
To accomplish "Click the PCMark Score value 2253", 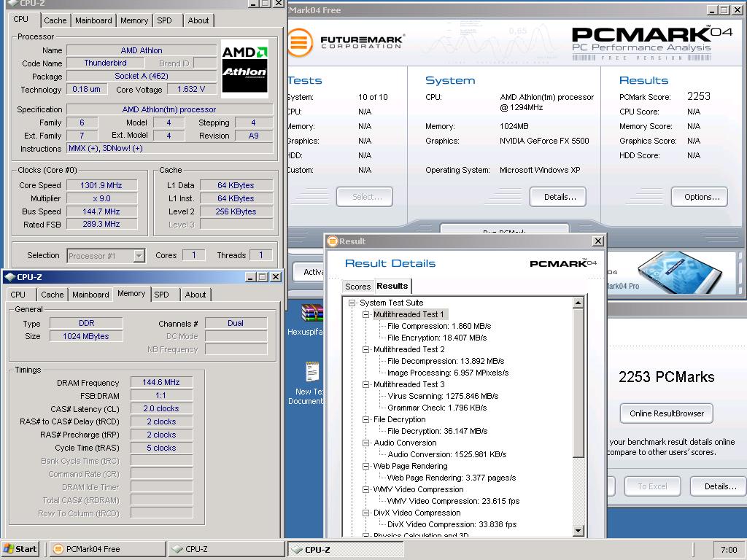I will [x=698, y=96].
